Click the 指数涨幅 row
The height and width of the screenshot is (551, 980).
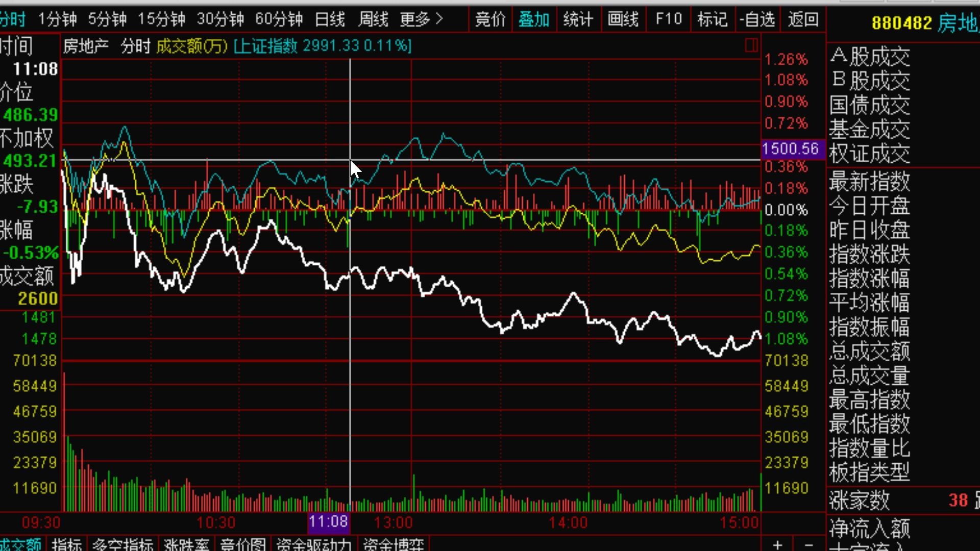click(870, 278)
